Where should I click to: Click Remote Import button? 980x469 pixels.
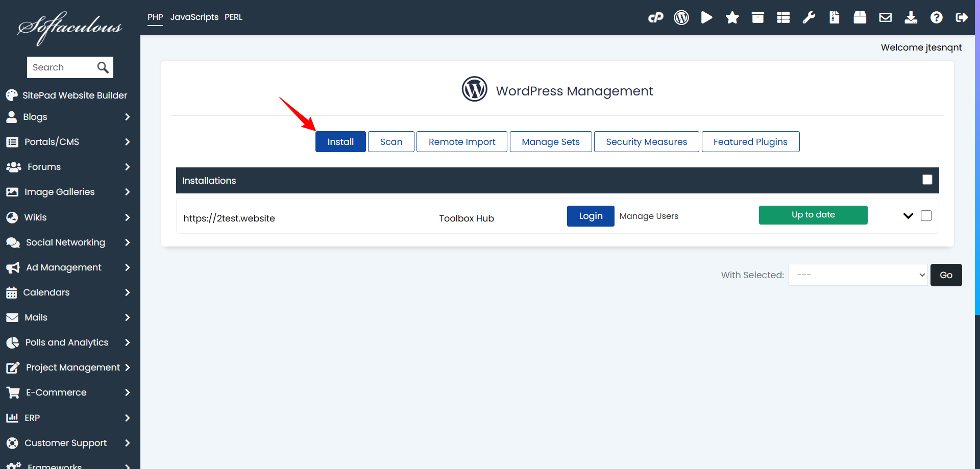point(462,142)
